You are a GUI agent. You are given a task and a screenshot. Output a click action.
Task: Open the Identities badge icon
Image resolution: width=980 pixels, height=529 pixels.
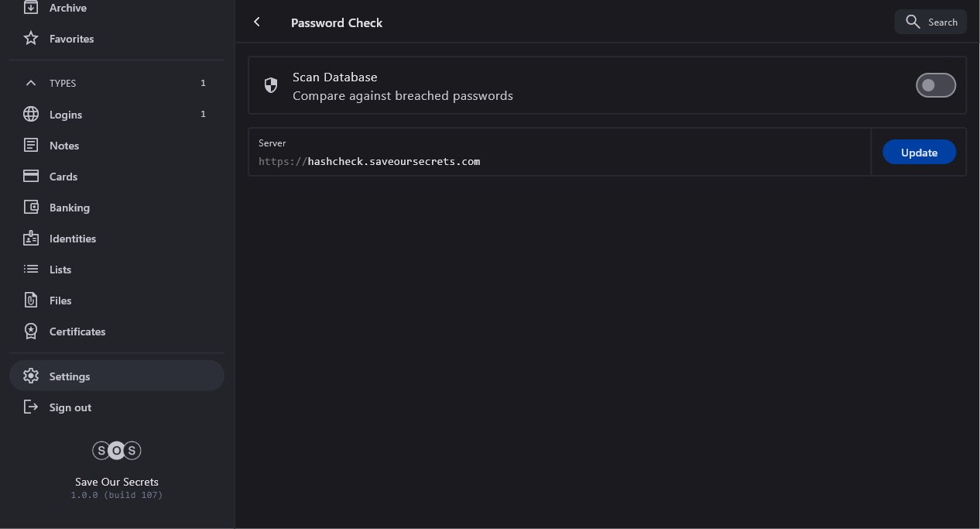(31, 239)
